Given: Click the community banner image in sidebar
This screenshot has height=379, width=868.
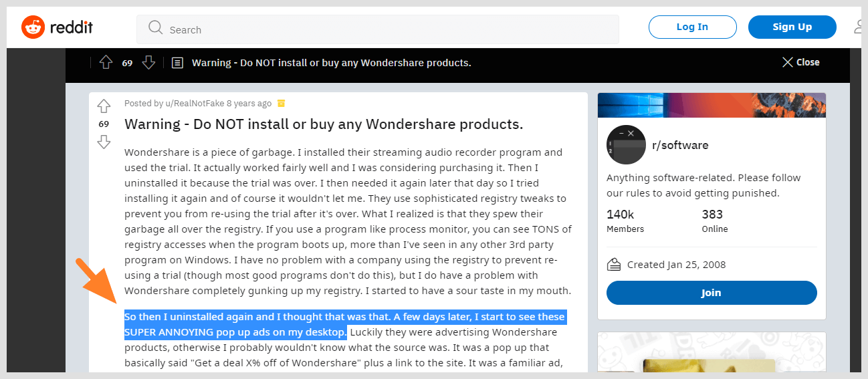Looking at the screenshot, I should [711, 105].
